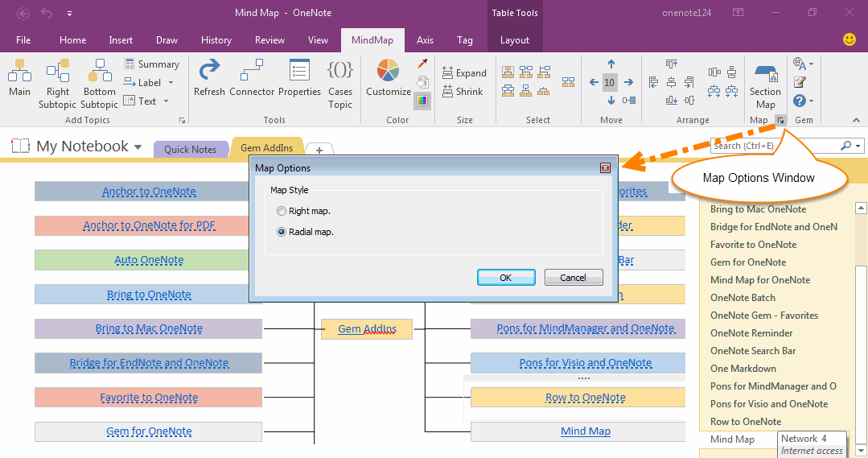Insert a Summary topic
868x458 pixels.
(152, 64)
